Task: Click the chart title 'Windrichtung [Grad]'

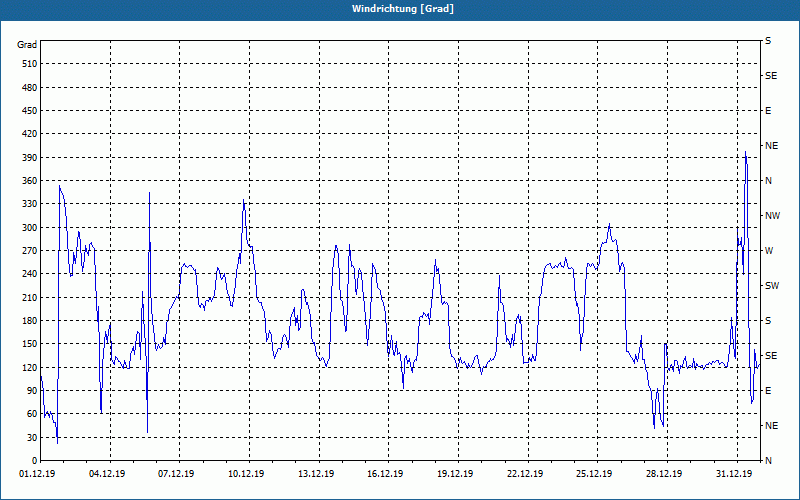Action: pos(403,9)
